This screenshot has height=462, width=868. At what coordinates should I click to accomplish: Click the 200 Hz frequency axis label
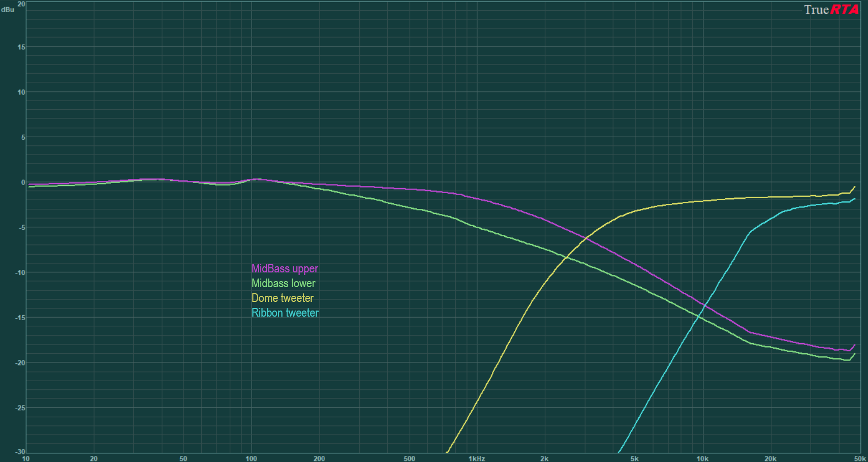319,458
